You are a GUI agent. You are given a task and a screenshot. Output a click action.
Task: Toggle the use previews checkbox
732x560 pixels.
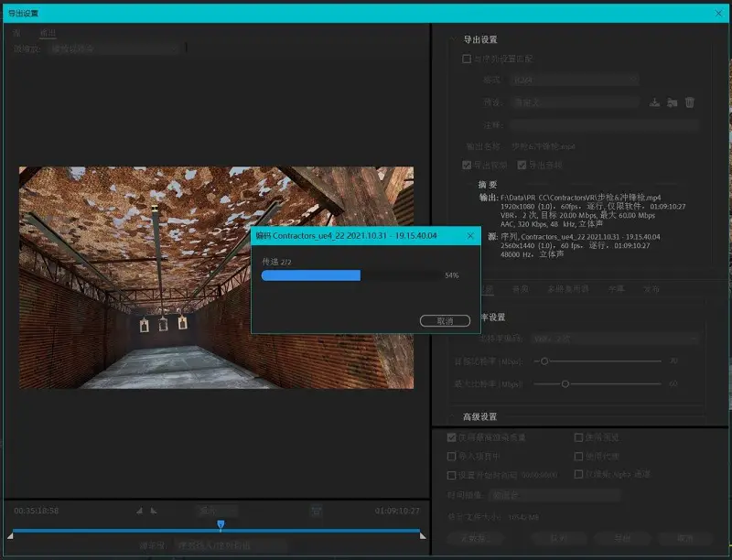578,437
